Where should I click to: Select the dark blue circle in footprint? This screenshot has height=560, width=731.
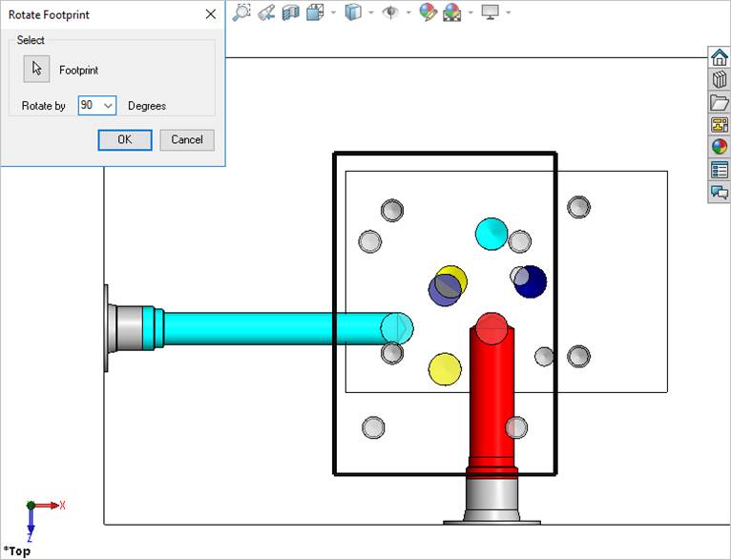tap(533, 282)
